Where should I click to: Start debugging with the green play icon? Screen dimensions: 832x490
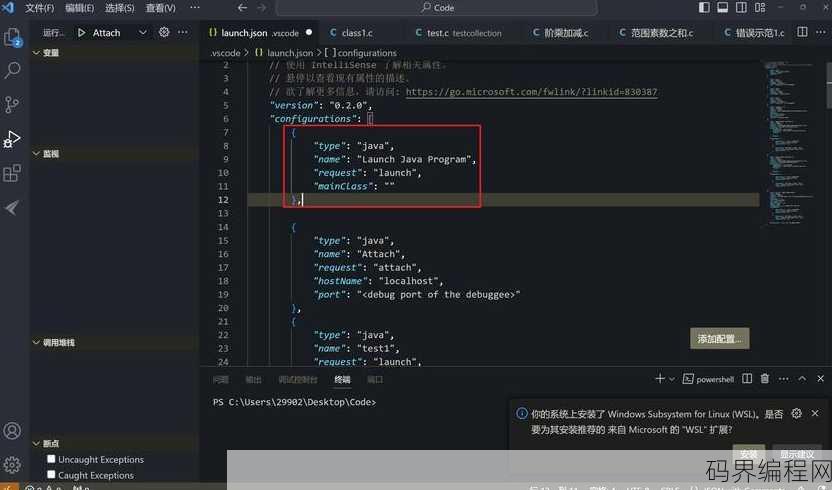(x=81, y=33)
